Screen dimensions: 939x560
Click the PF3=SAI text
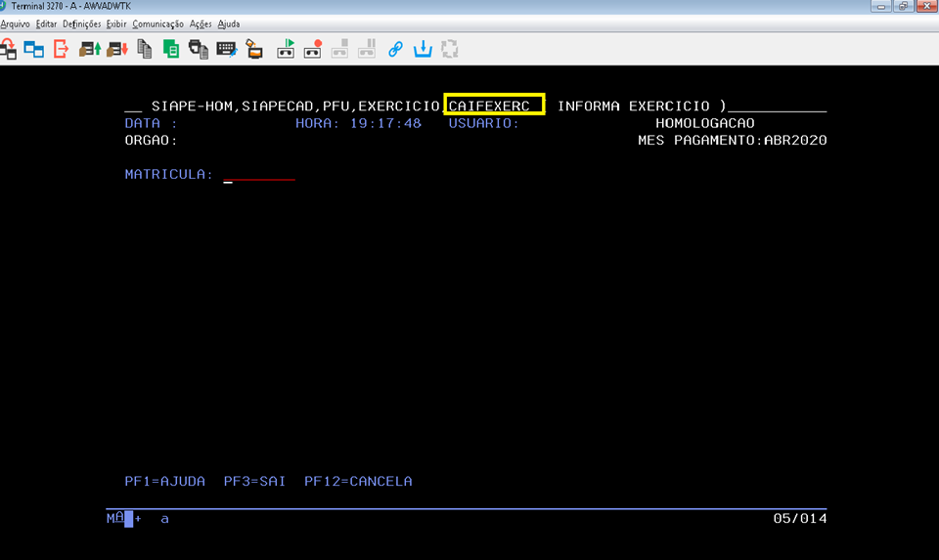[254, 481]
